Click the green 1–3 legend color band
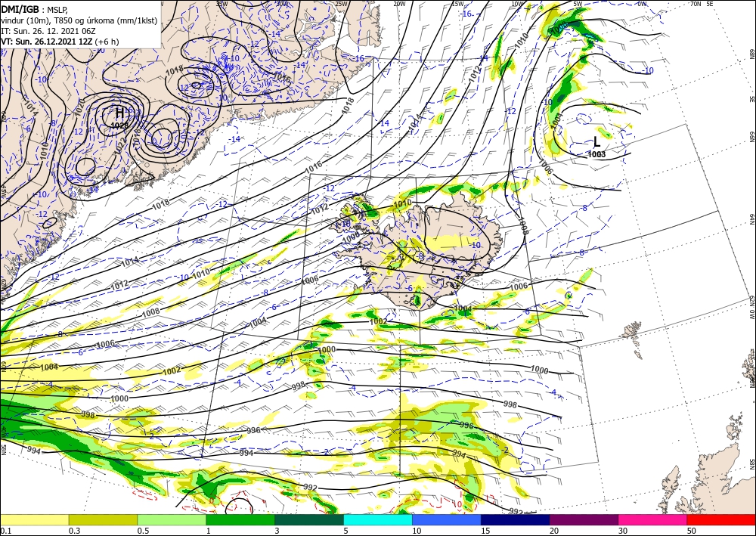Image resolution: width=756 pixels, height=536 pixels. (240, 519)
